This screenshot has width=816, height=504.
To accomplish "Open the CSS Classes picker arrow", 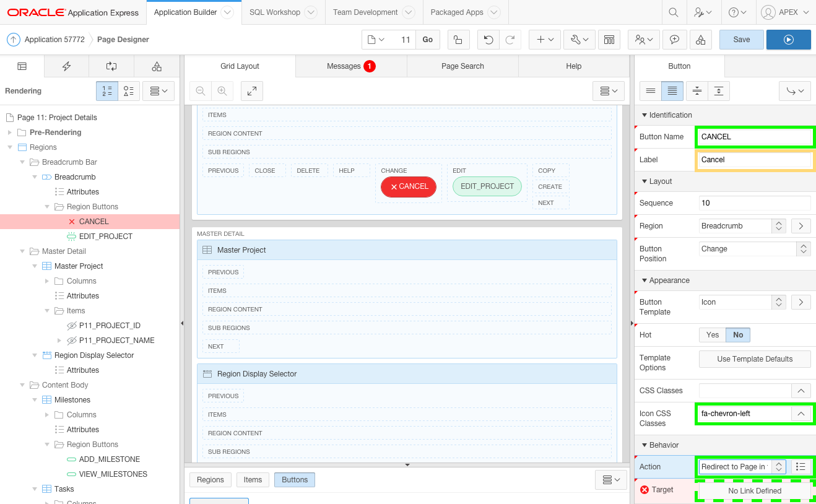I will pyautogui.click(x=801, y=391).
